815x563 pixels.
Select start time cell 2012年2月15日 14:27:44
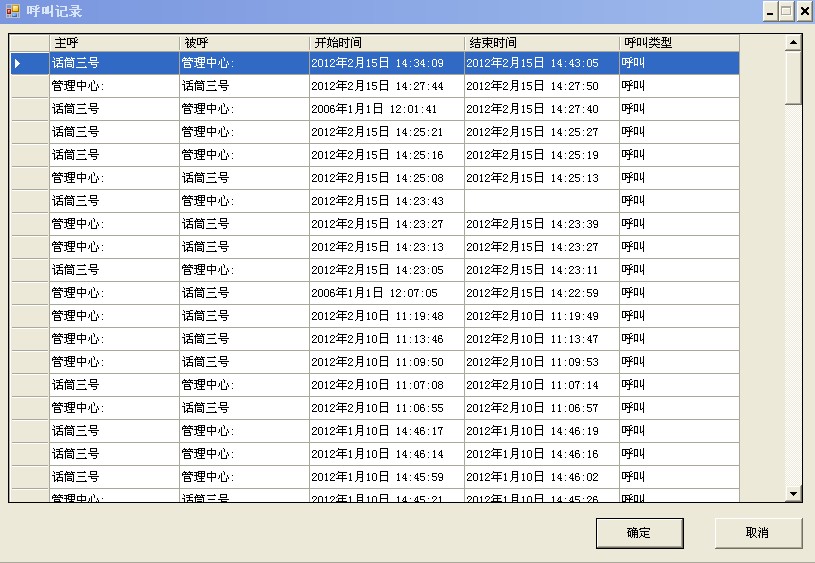pos(386,86)
